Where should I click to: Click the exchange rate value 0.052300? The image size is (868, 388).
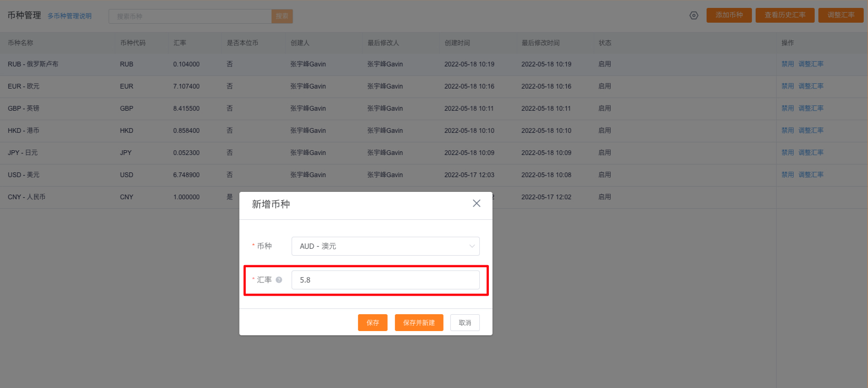tap(187, 153)
